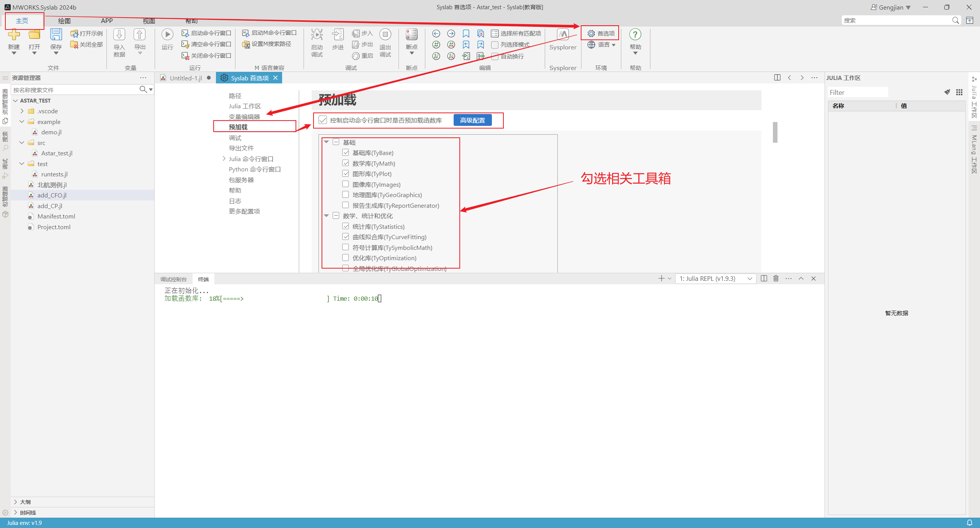The image size is (980, 528).
Task: Click 设置M搜索路径
Action: 267,44
